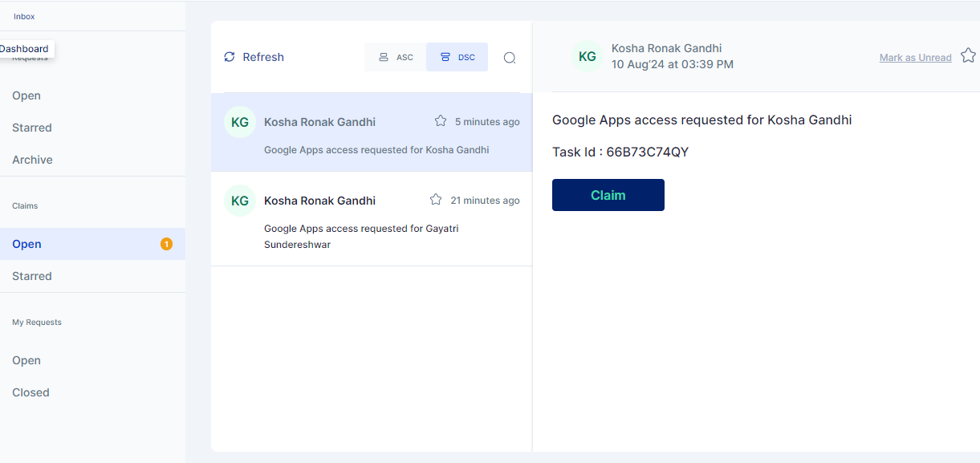Image resolution: width=980 pixels, height=463 pixels.
Task: View Closed items under My Requests
Action: tap(30, 392)
